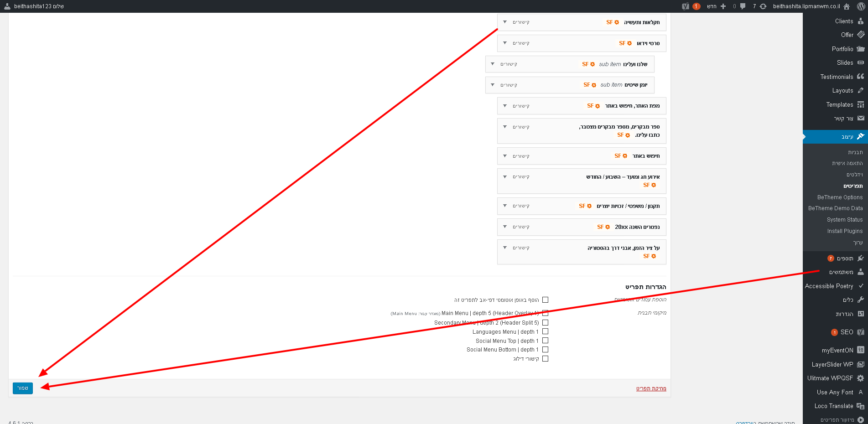Open the comments bubble icon in admin bar
This screenshot has width=868, height=424.
click(743, 6)
